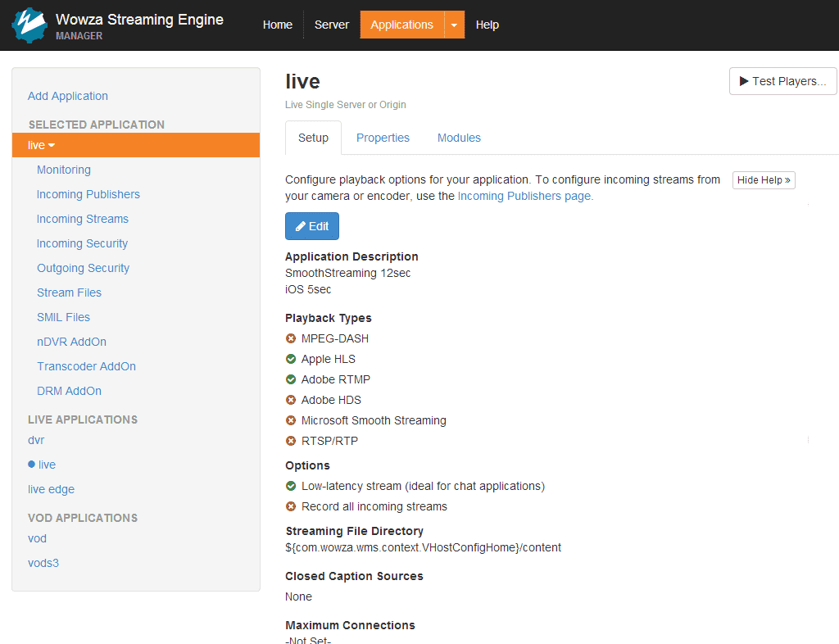This screenshot has height=644, width=839.
Task: Click the RTSP/RTP disabled status icon
Action: pyautogui.click(x=291, y=441)
